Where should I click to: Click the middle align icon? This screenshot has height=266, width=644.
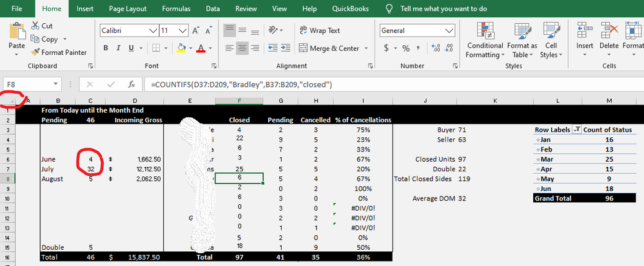242,30
